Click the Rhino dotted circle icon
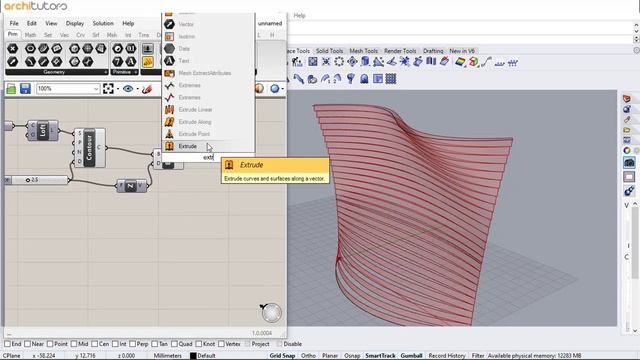640x360 pixels. point(339,62)
